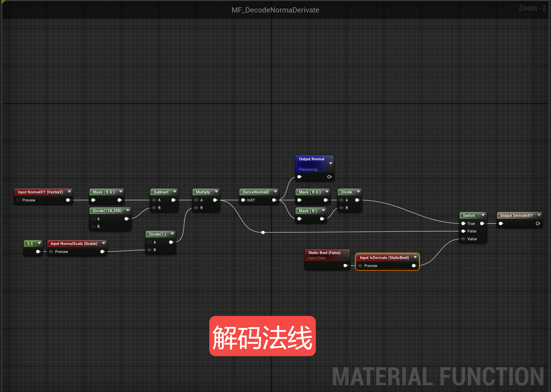Click the Switch node's True input pin
Screen dimensions: 551x392
(x=463, y=224)
